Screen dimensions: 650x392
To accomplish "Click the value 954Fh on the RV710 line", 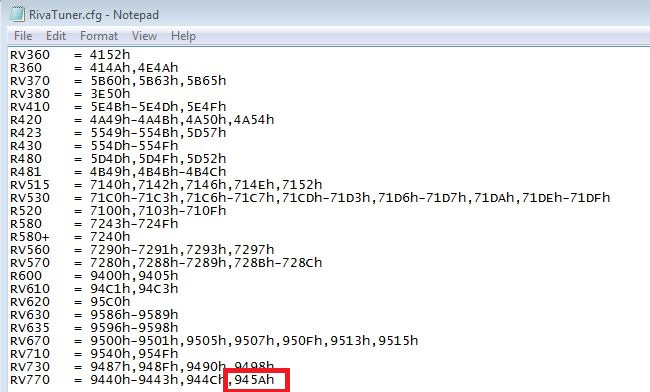I will click(158, 354).
